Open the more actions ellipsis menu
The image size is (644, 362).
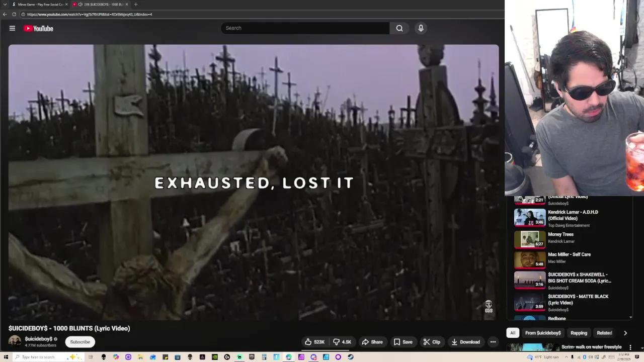pos(493,342)
